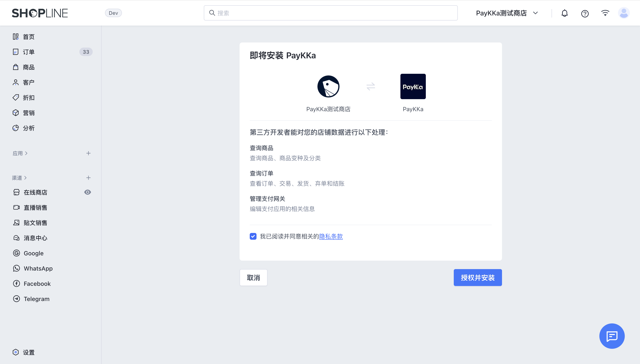640x364 pixels.
Task: Click the 贴文销售 image icon
Action: [17, 223]
